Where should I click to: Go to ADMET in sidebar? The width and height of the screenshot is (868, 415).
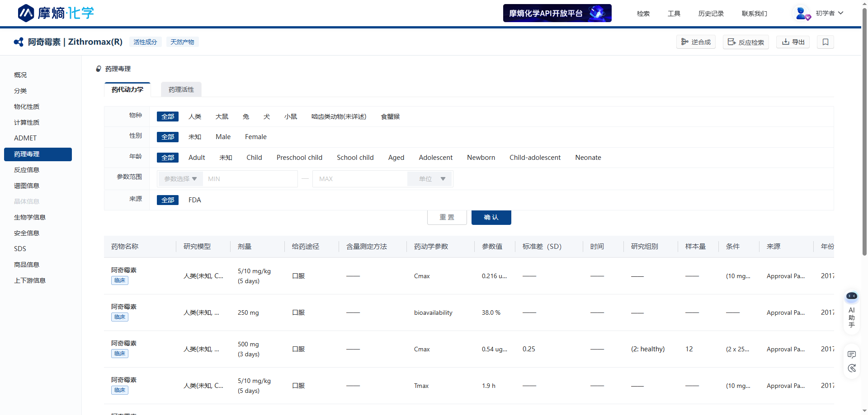(x=25, y=138)
